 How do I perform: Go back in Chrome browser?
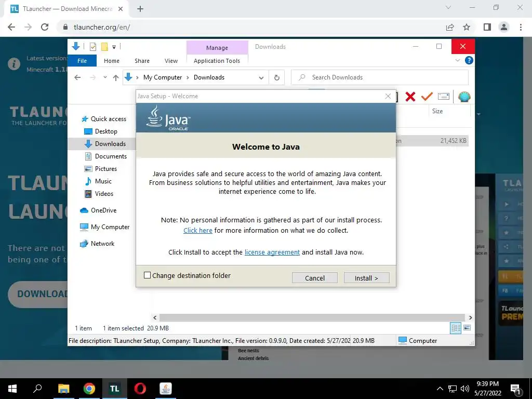(x=11, y=27)
